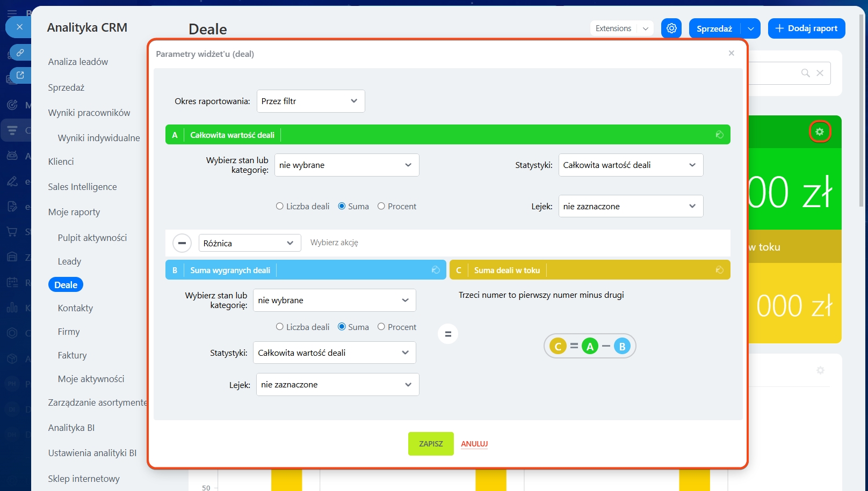Click the blue B circle in formula
The height and width of the screenshot is (491, 868).
pos(622,346)
